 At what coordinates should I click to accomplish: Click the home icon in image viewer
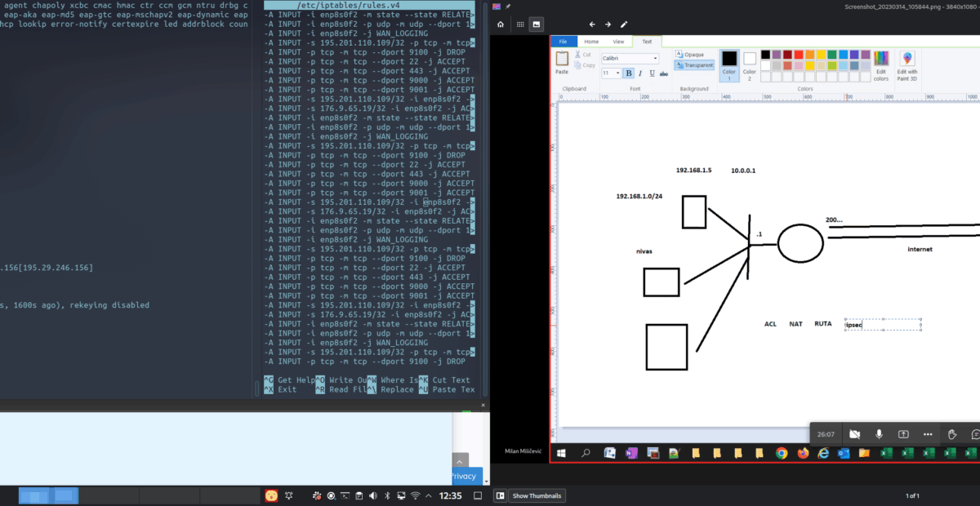pyautogui.click(x=500, y=24)
